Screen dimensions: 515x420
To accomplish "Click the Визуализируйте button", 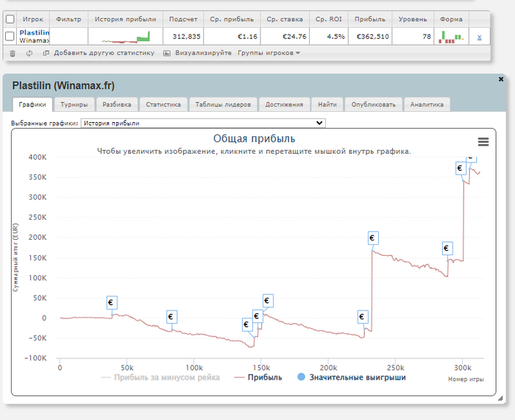I will [x=203, y=53].
